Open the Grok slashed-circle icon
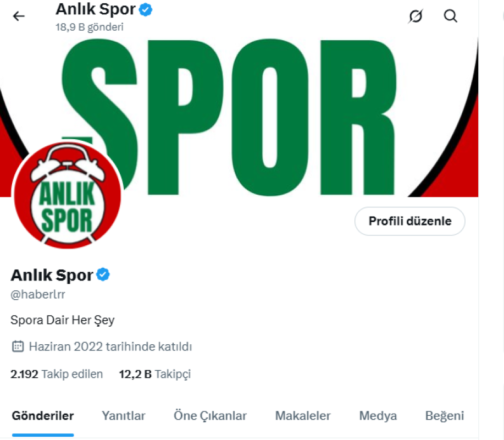 click(416, 16)
